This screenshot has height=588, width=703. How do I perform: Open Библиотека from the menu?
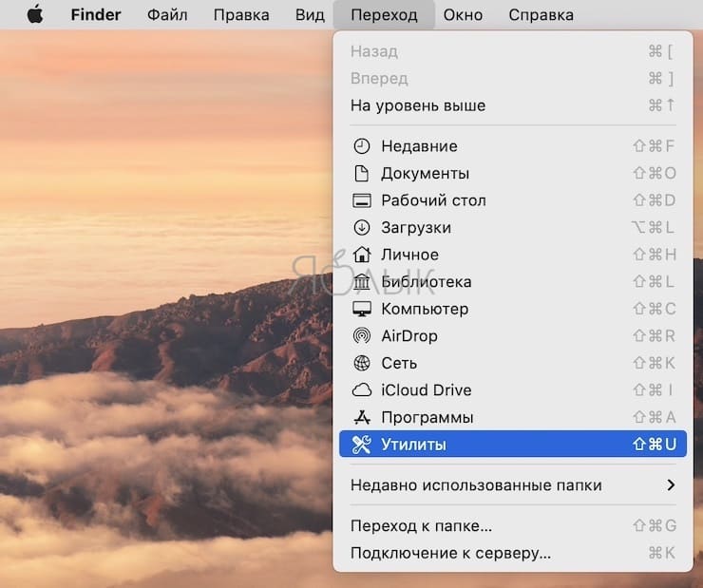[513, 282]
